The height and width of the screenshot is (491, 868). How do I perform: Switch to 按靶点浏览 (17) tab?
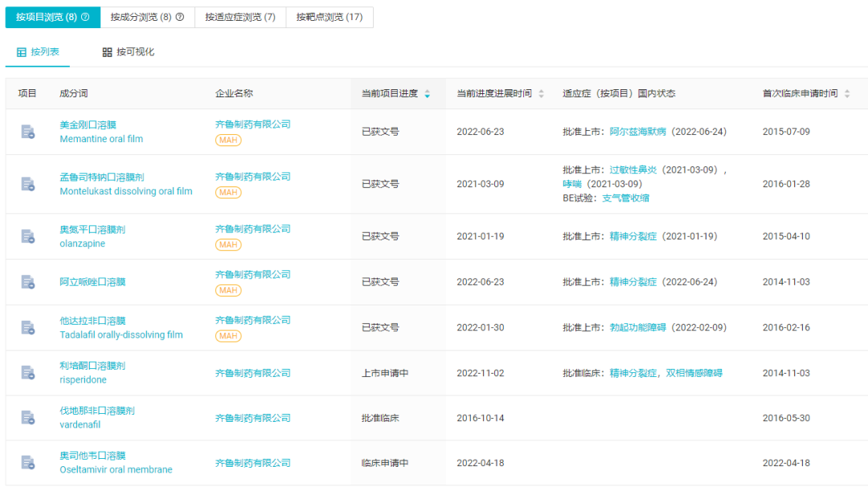tap(329, 17)
